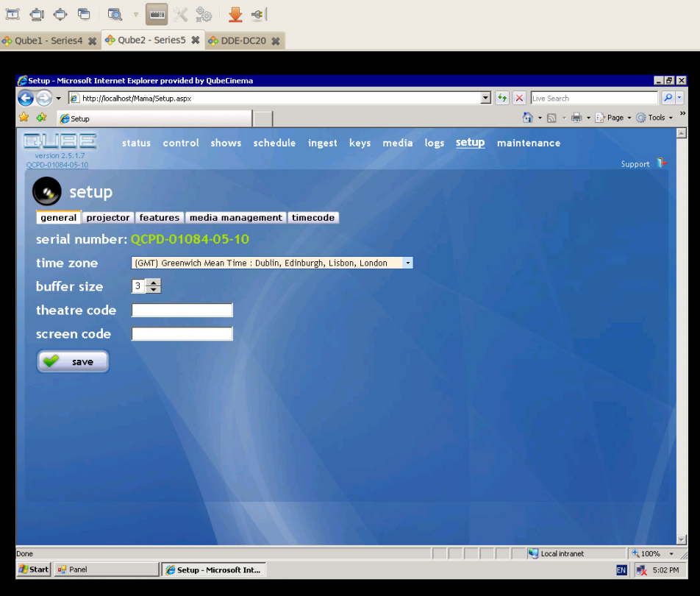Open search provider options dropdown
The width and height of the screenshot is (700, 596).
point(679,98)
